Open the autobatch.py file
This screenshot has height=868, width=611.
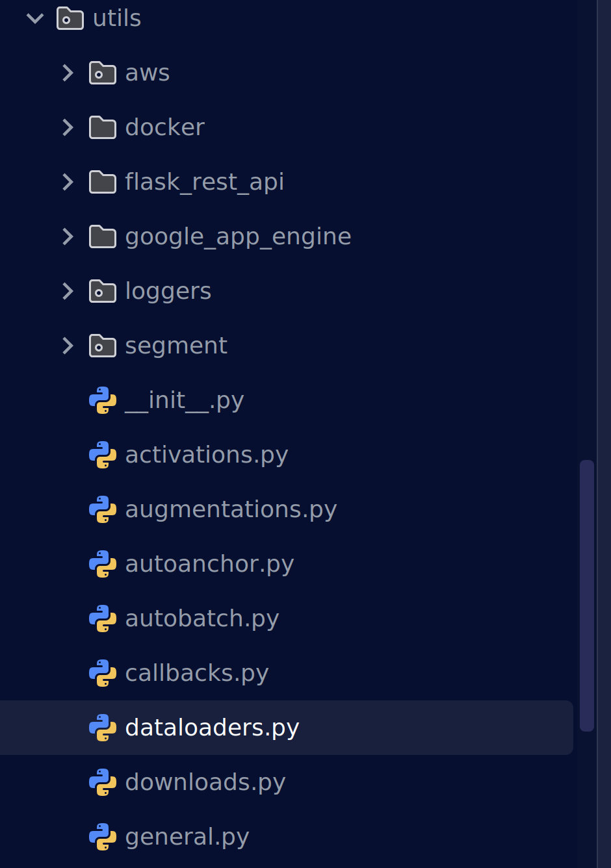click(x=202, y=619)
